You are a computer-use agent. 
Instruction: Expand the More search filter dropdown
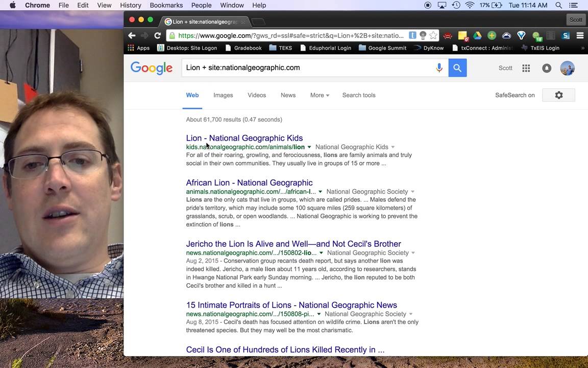coord(320,95)
